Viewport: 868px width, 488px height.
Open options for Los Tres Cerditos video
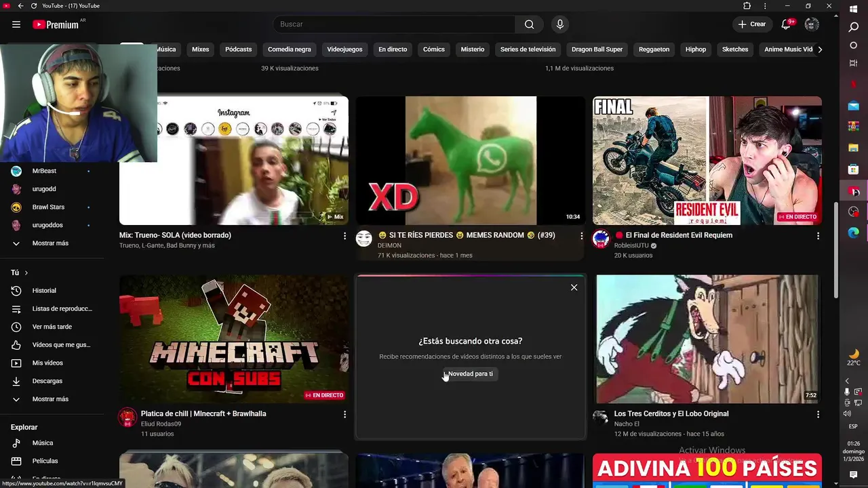818,414
